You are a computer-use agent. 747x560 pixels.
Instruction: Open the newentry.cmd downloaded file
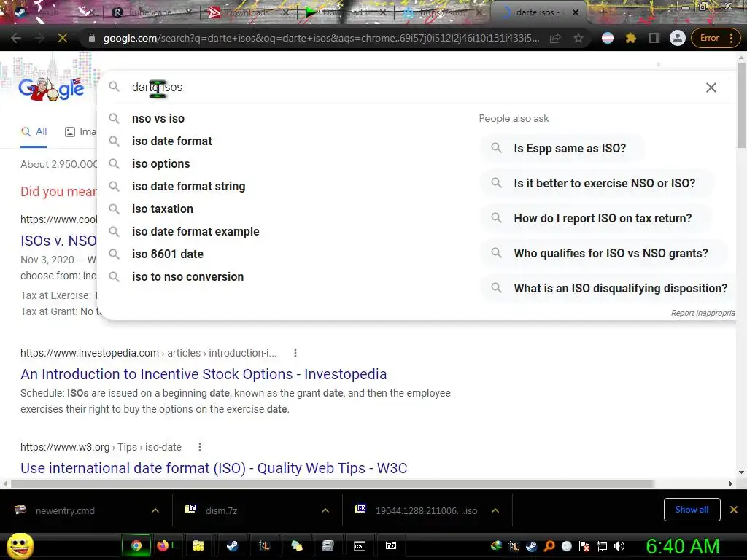(x=65, y=510)
